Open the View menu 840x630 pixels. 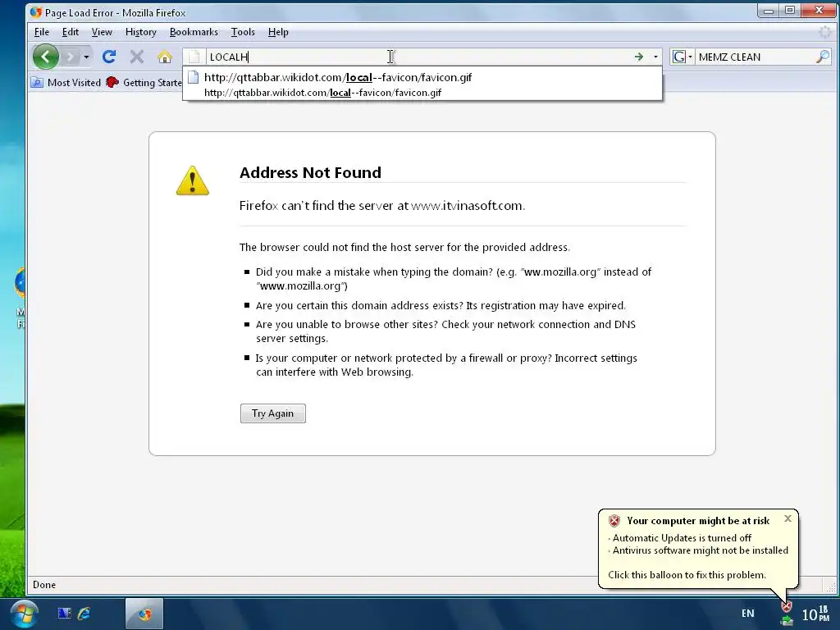coord(102,32)
